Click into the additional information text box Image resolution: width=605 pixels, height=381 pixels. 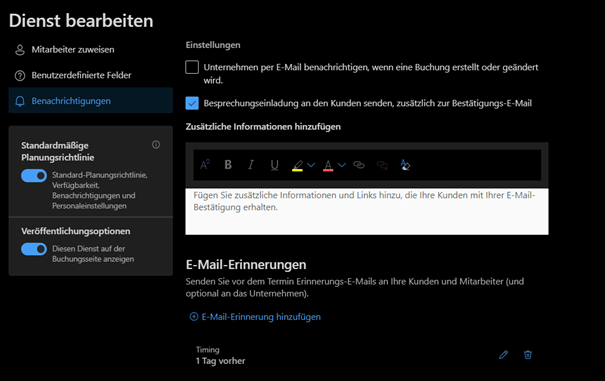[367, 211]
